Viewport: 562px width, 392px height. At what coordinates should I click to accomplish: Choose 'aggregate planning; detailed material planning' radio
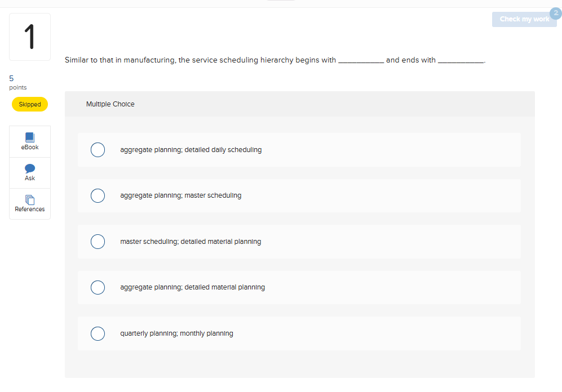point(98,287)
